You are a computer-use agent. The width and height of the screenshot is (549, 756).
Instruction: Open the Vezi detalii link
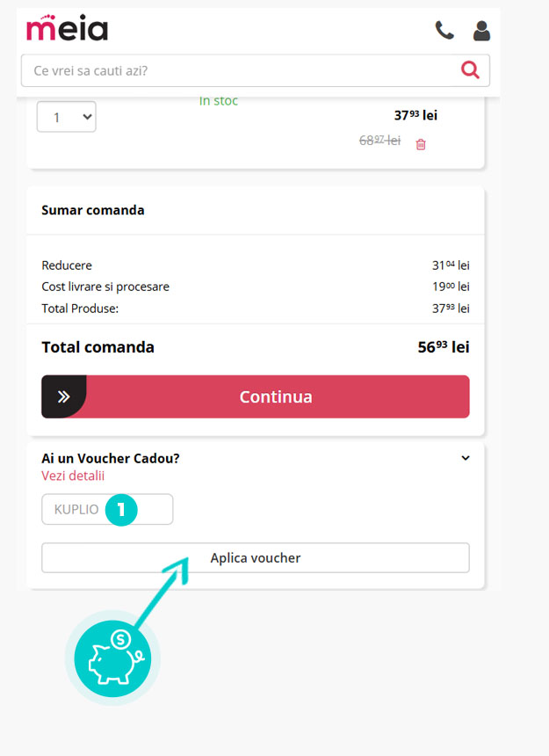(x=73, y=476)
